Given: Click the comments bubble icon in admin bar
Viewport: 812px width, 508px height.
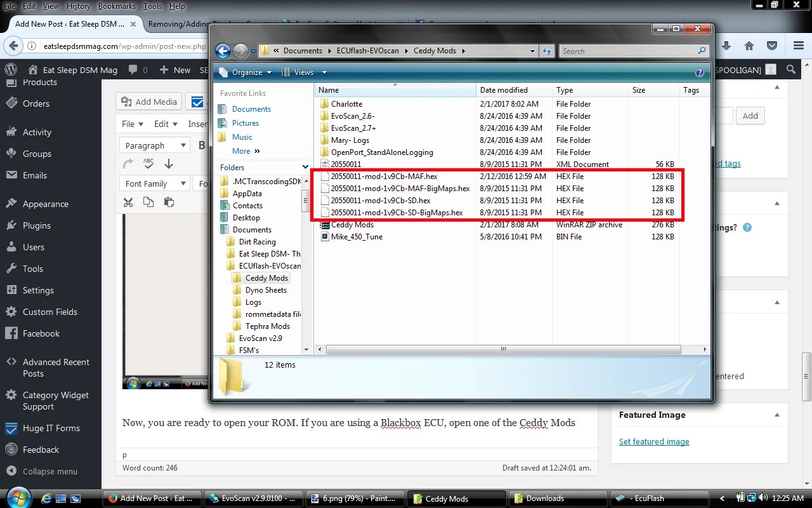Looking at the screenshot, I should (133, 70).
